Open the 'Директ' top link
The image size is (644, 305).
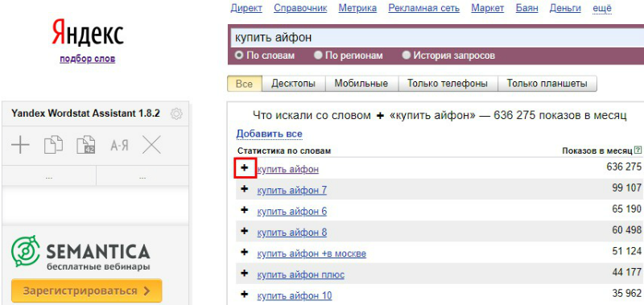pos(246,8)
